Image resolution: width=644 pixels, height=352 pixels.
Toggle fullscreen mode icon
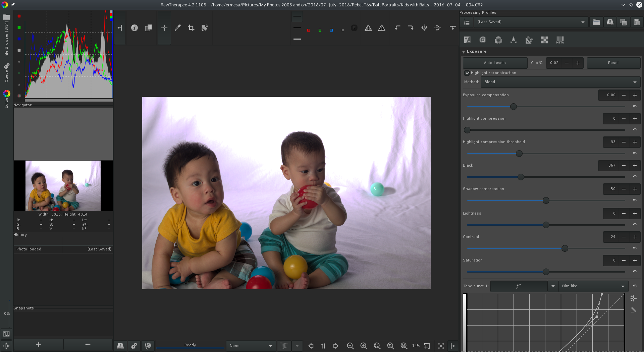(441, 346)
